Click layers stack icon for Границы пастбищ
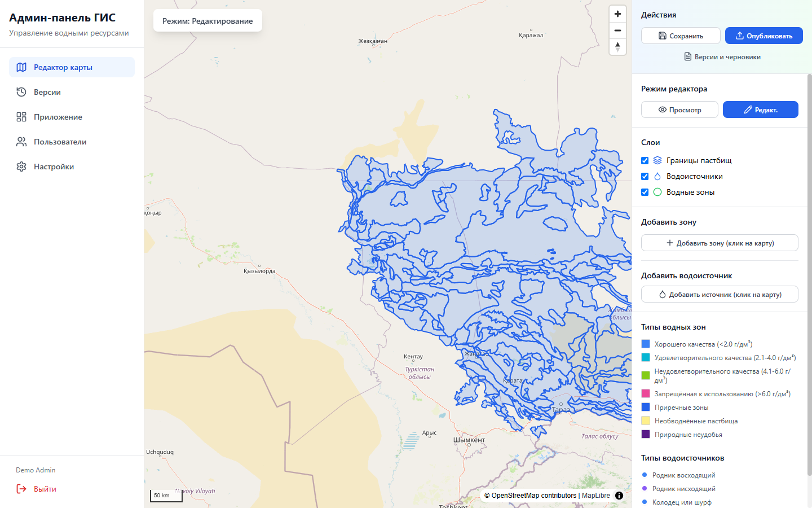 (657, 160)
